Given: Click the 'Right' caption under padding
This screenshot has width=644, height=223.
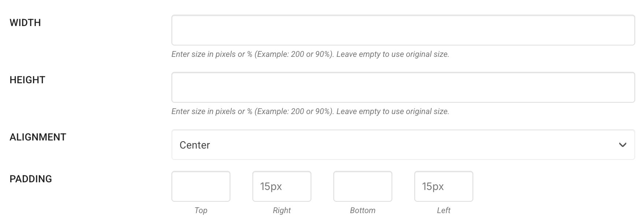Looking at the screenshot, I should coord(282,211).
